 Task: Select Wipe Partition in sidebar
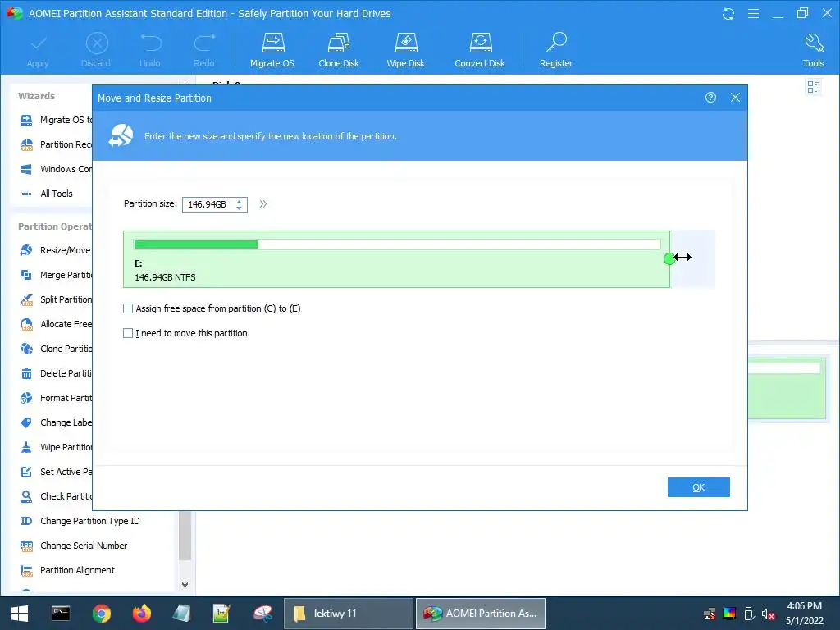click(x=56, y=447)
